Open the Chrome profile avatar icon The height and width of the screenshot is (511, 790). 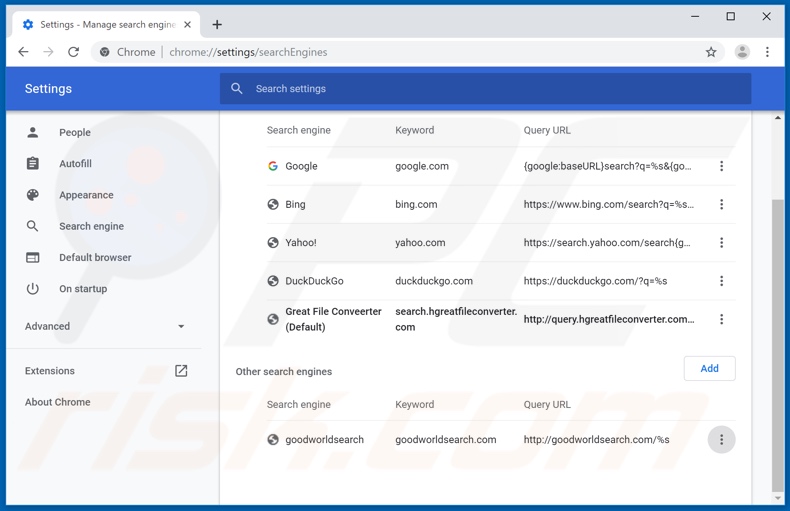(x=742, y=52)
